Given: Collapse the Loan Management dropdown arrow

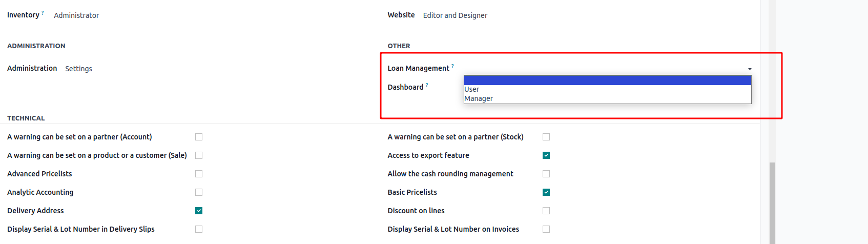Looking at the screenshot, I should pos(750,69).
